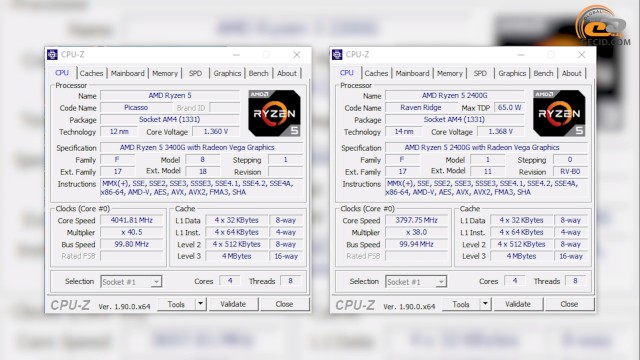Viewport: 640px width, 360px height.
Task: Minimize the left CPU-Z window
Action: (x=236, y=55)
